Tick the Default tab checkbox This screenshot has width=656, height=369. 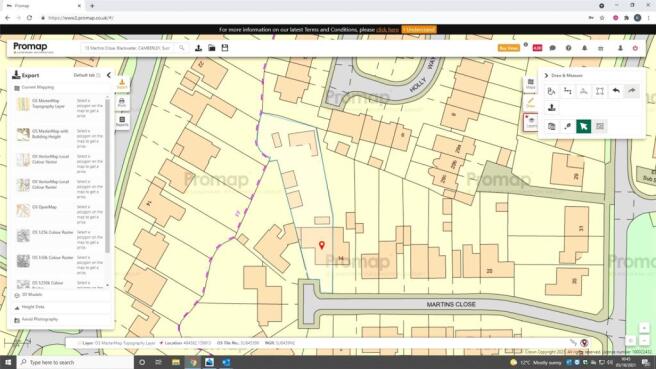[98, 75]
